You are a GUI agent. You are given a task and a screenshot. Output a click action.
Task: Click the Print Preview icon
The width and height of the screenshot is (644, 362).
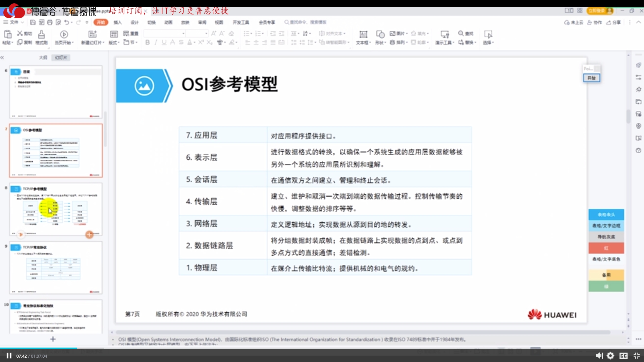pos(58,22)
